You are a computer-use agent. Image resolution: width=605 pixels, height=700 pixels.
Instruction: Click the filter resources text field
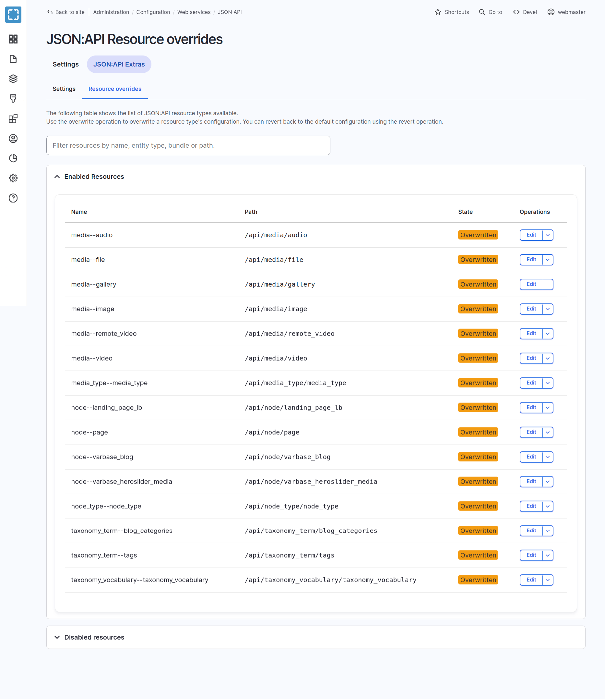[x=188, y=146]
